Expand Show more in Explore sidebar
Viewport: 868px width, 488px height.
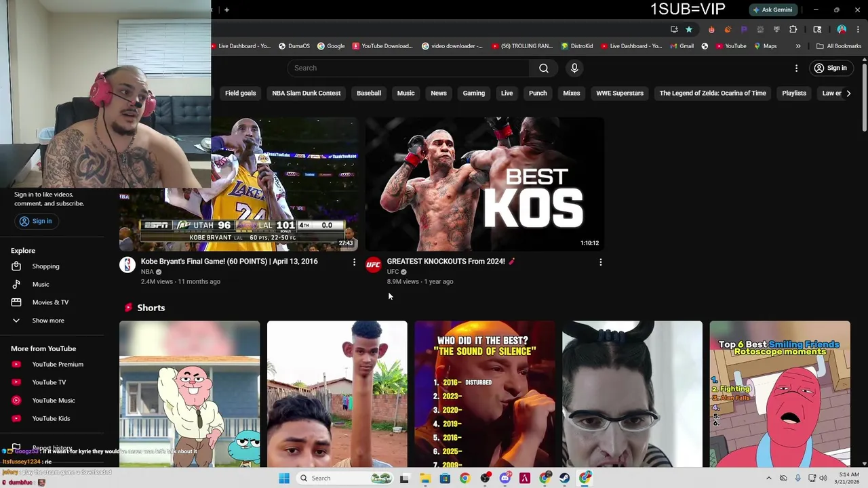(47, 321)
